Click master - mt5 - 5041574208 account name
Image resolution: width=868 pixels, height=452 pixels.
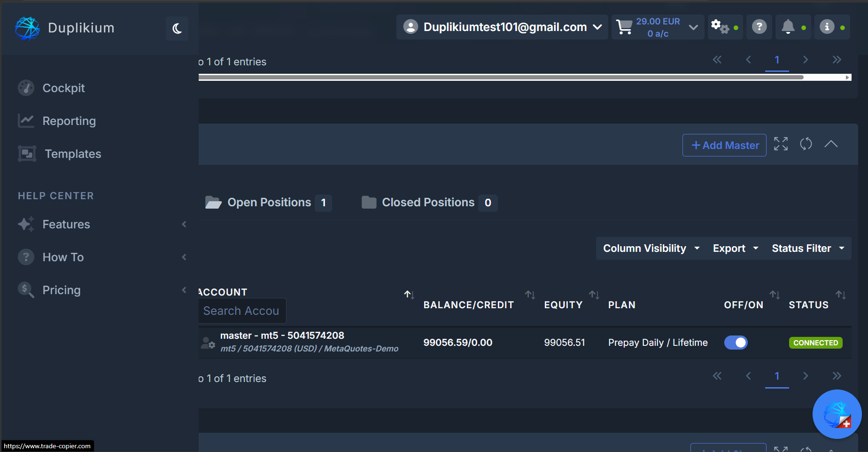tap(282, 335)
